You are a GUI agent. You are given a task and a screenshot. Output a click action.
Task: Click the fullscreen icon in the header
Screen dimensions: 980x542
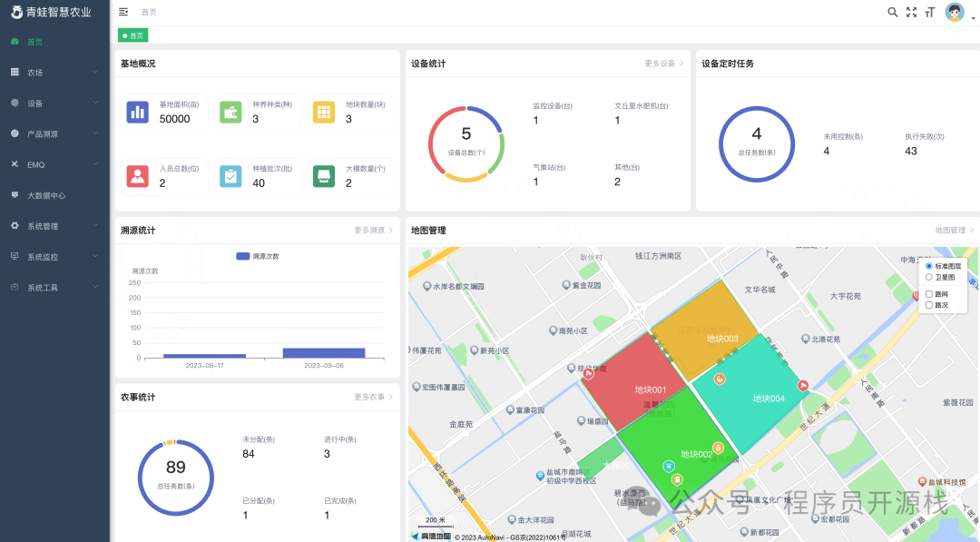(x=911, y=12)
